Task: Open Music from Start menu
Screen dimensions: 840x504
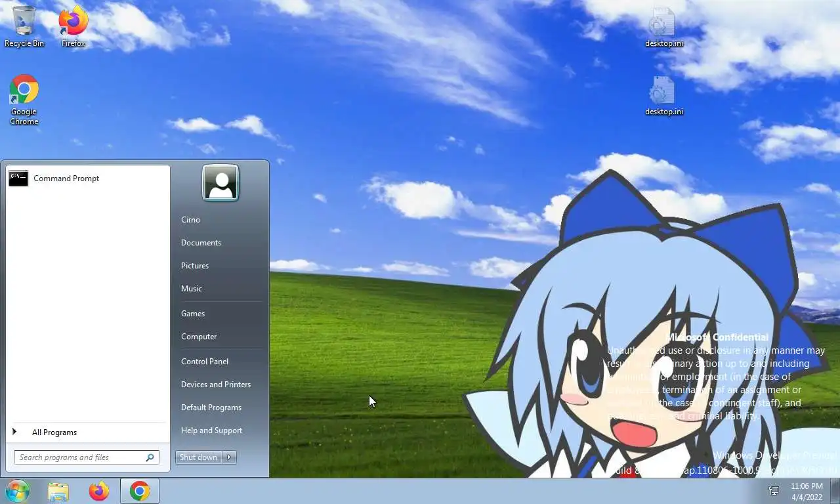Action: [x=192, y=289]
